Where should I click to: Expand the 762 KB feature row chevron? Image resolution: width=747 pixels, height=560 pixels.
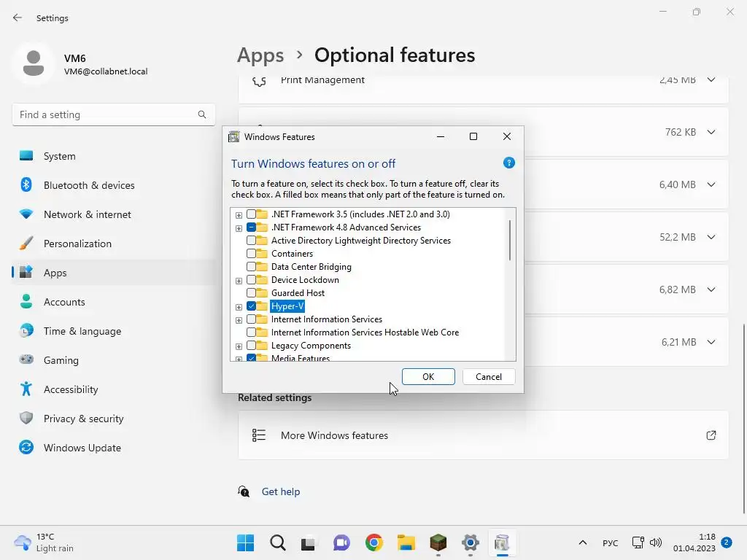coord(711,132)
